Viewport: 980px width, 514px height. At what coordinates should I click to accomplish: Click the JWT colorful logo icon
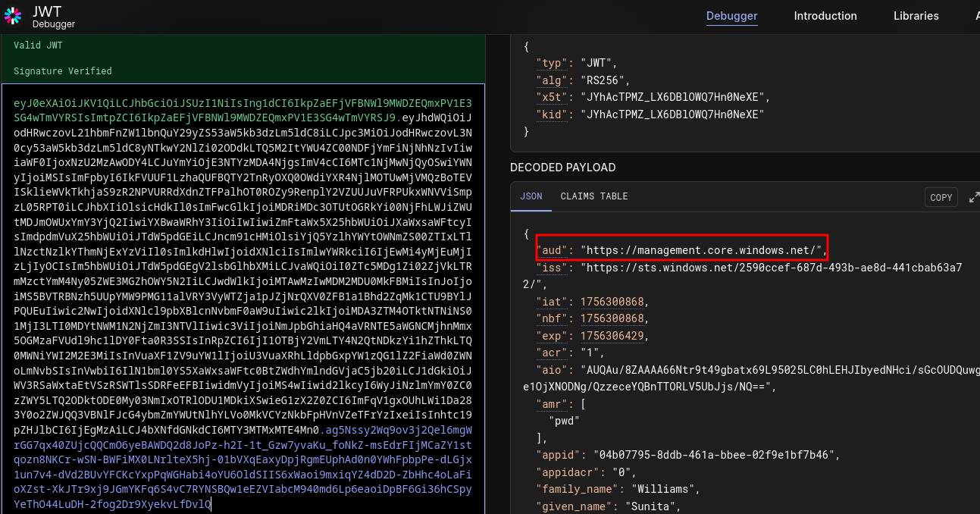[x=13, y=16]
